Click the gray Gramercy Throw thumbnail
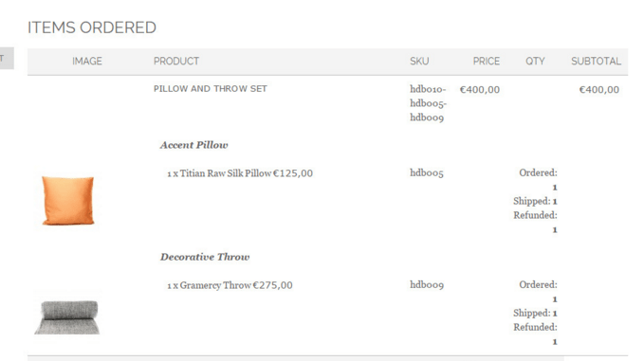This screenshot has width=644, height=361. (x=67, y=316)
